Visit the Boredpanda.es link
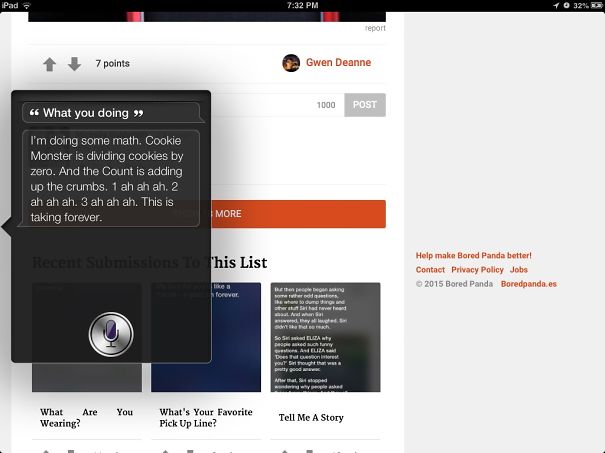The width and height of the screenshot is (605, 453). [x=528, y=284]
